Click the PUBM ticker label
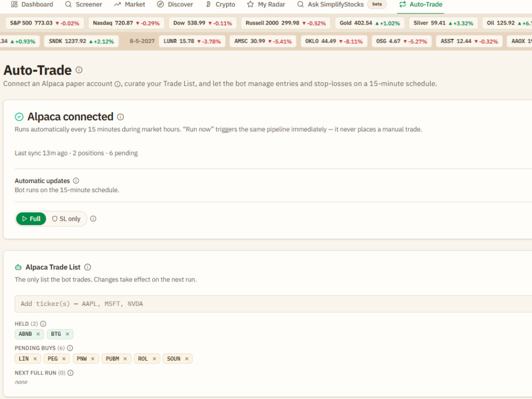This screenshot has height=399, width=532. pos(112,359)
